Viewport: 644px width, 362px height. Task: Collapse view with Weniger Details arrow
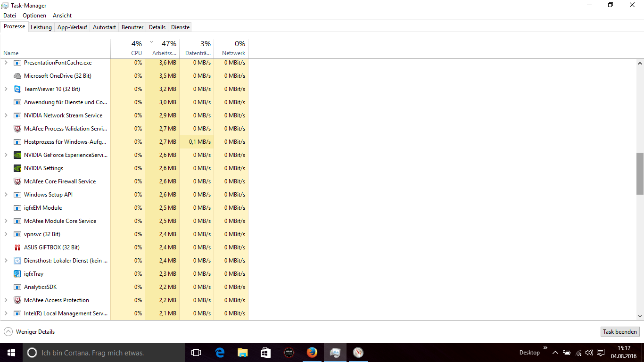coord(8,332)
